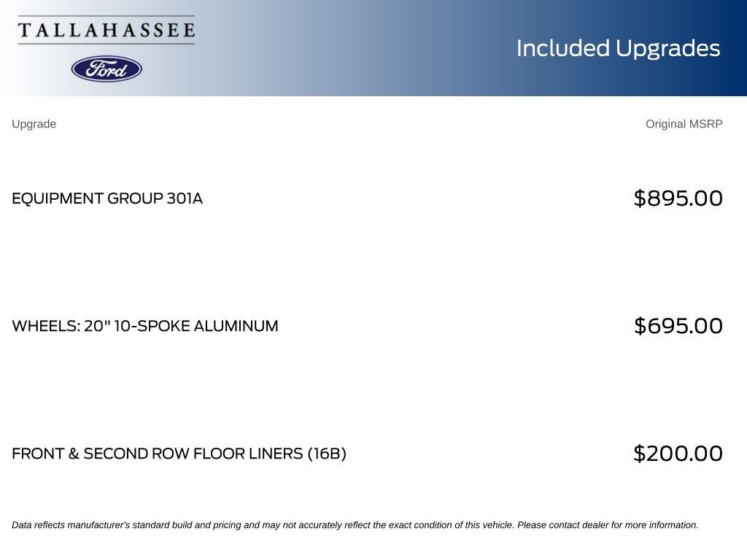Select the Wheels 20" 10-Spoke Aluminum label
The image size is (747, 560).
(x=145, y=326)
